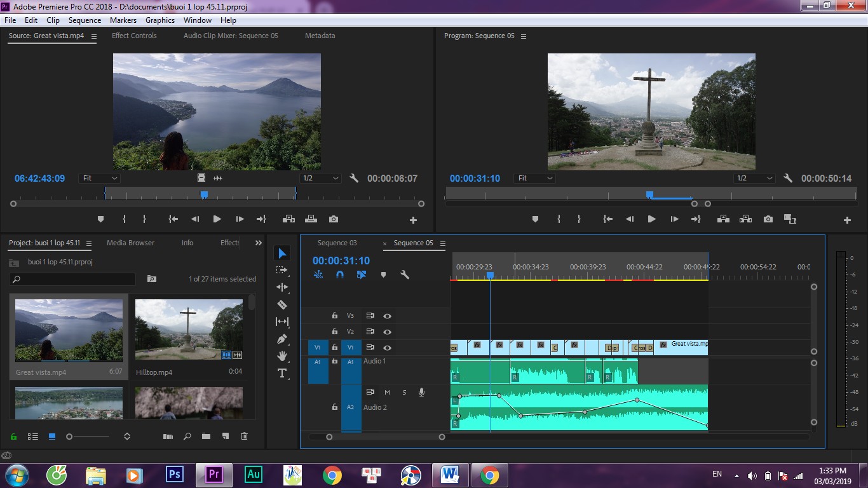Screen dimensions: 868x488
Task: Open Source monitor Fit zoom dropdown
Action: 99,179
